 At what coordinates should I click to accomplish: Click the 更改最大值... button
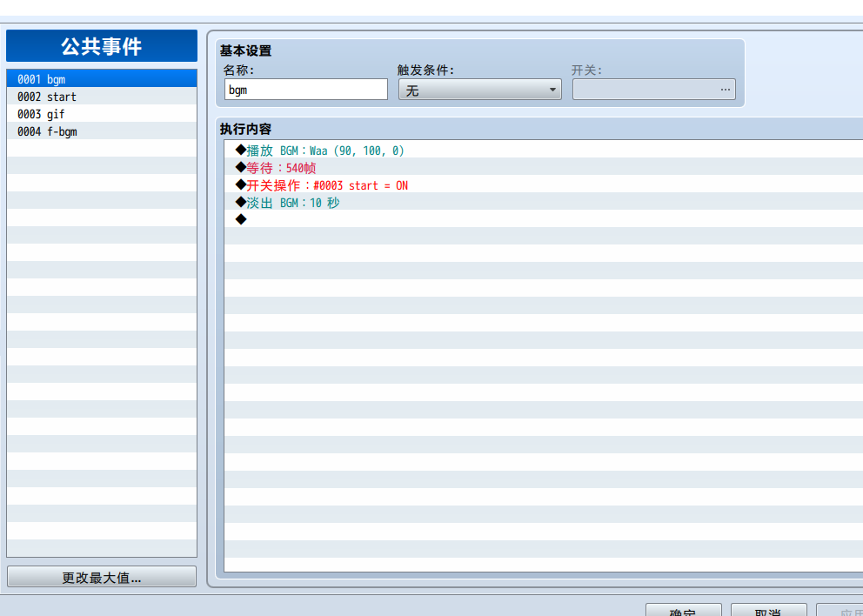(x=102, y=577)
